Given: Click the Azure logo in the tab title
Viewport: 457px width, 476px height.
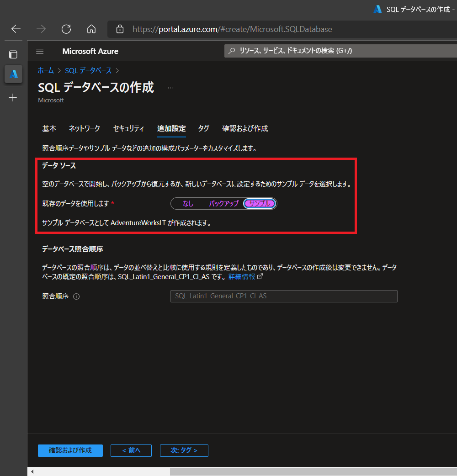Looking at the screenshot, I should (377, 10).
